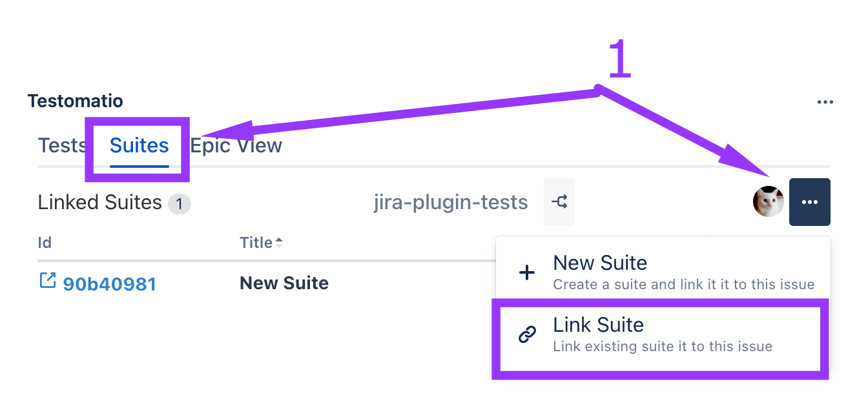Click the Linked Suites count badge

(180, 205)
